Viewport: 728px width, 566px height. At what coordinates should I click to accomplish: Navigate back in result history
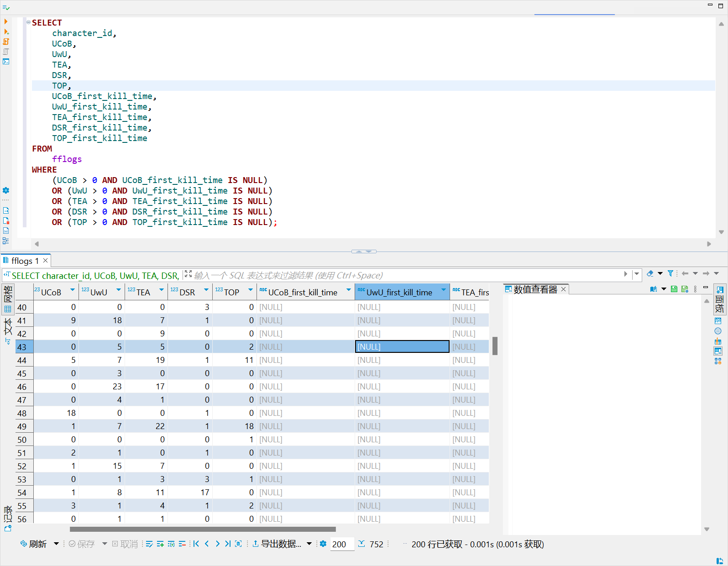click(x=685, y=273)
